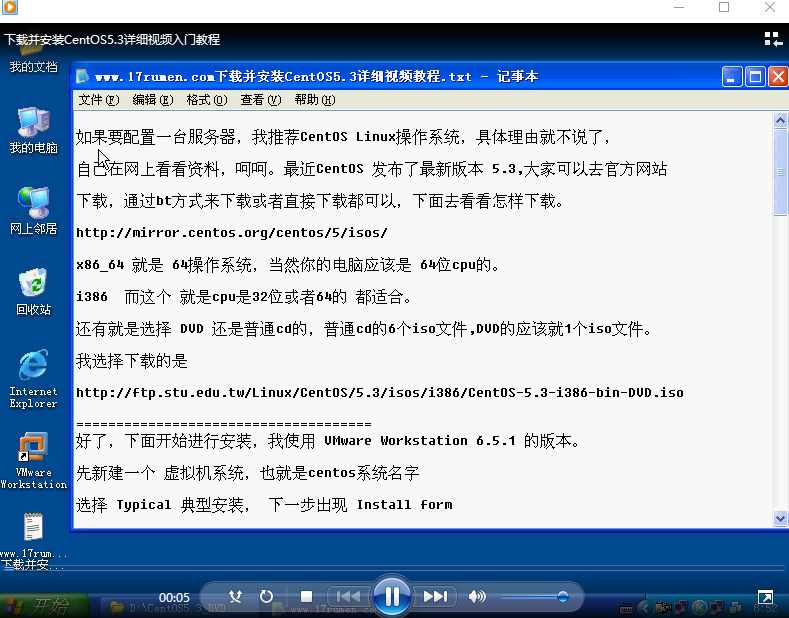The width and height of the screenshot is (789, 618).
Task: Stop the video playback
Action: 307,597
